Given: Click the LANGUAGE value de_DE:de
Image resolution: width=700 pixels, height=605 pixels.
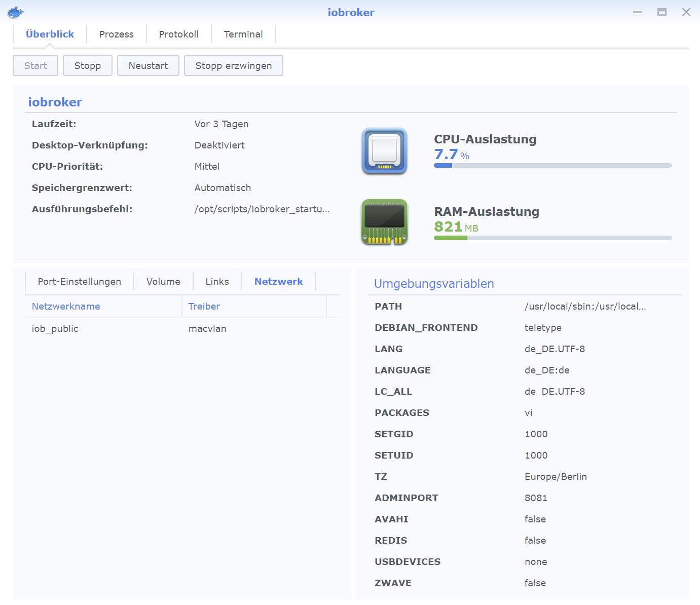Looking at the screenshot, I should coord(547,370).
